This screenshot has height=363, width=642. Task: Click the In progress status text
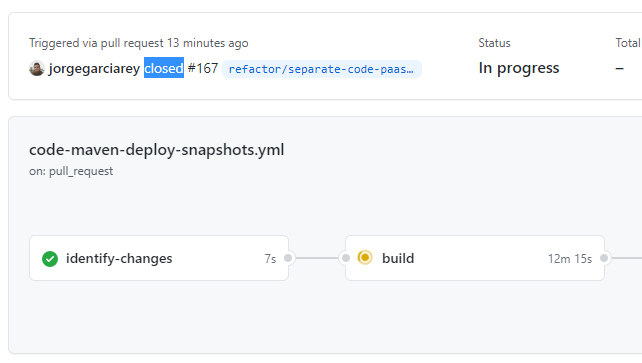pos(519,68)
